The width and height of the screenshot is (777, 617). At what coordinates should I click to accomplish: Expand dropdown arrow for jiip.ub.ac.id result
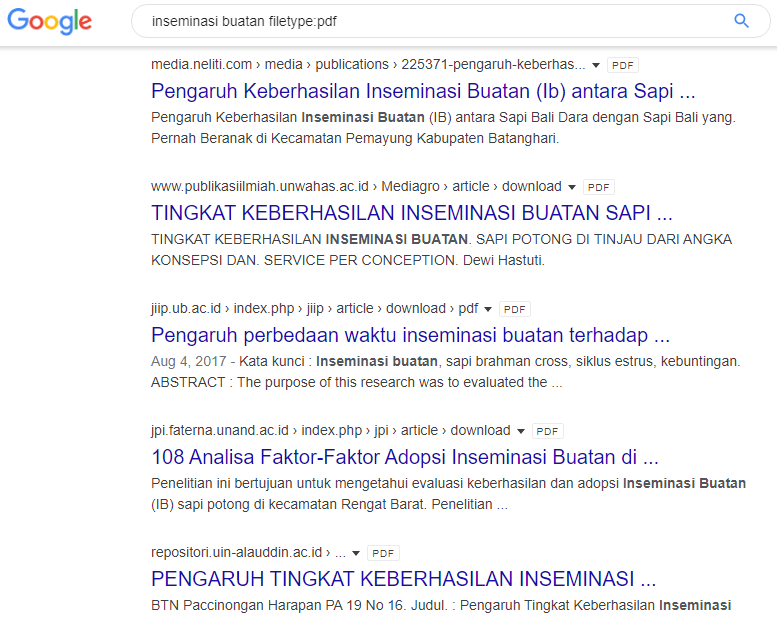pos(488,309)
